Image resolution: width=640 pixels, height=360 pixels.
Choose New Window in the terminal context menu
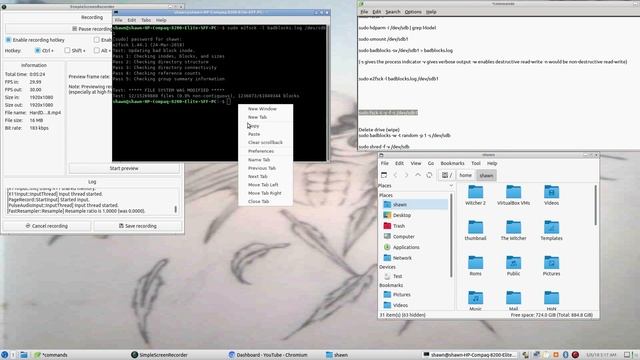265,109
